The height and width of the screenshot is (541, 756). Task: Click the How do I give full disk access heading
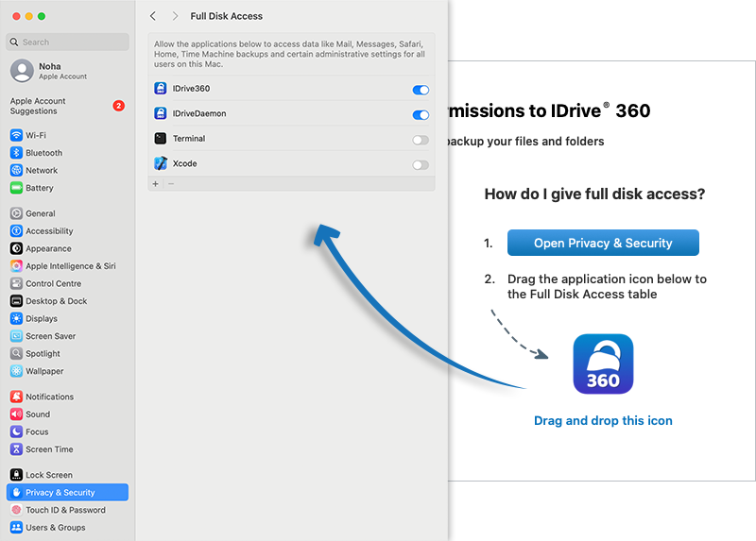594,194
